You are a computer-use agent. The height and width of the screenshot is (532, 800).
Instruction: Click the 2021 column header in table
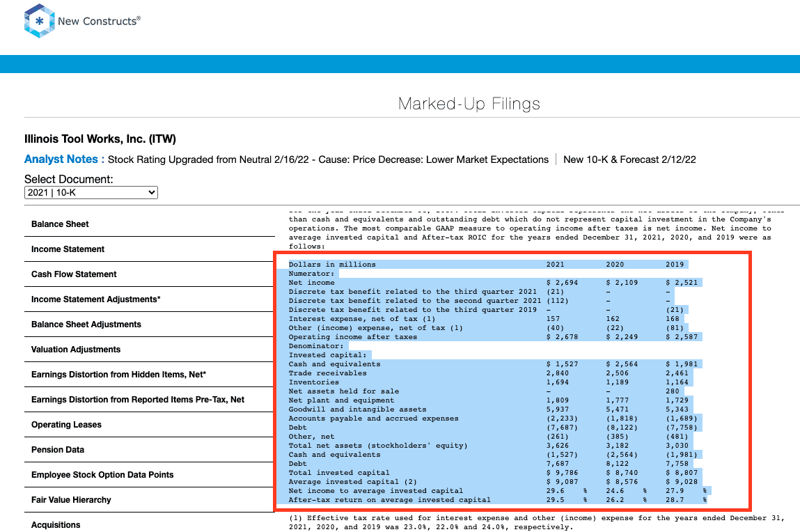pyautogui.click(x=555, y=264)
